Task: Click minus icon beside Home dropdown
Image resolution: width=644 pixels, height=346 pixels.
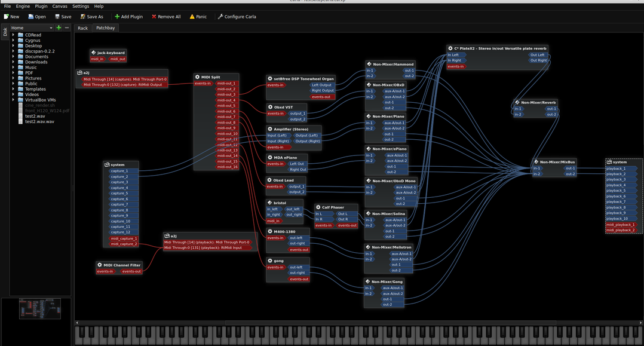Action: tap(67, 27)
